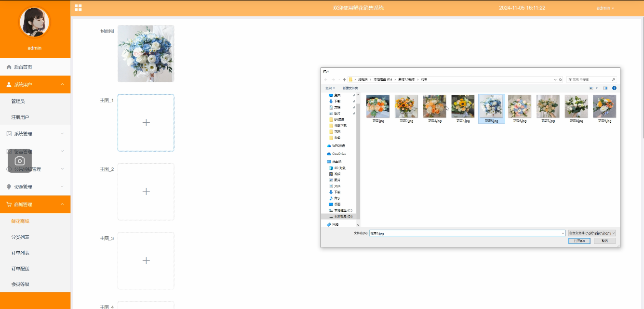
Task: Expand the 留言管理 menu section
Action: click(x=62, y=151)
